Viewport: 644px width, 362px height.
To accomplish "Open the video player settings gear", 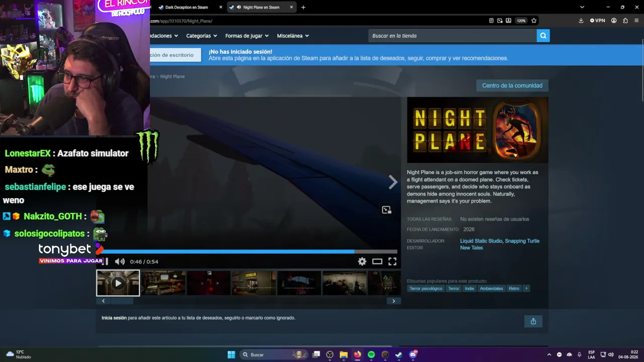I will [x=362, y=261].
